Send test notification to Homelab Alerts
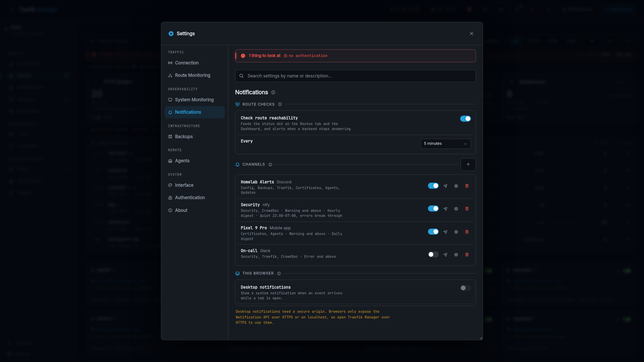Screen dimensions: 644x362 click(445, 186)
